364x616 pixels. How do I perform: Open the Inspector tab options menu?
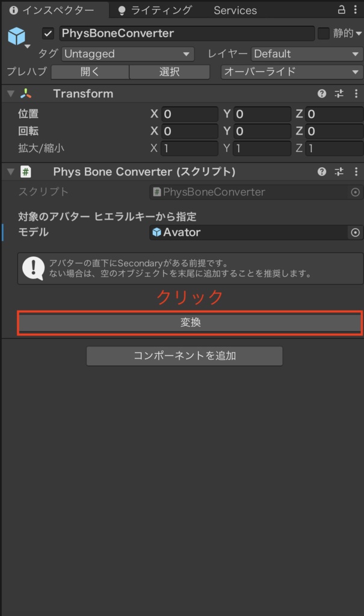356,10
